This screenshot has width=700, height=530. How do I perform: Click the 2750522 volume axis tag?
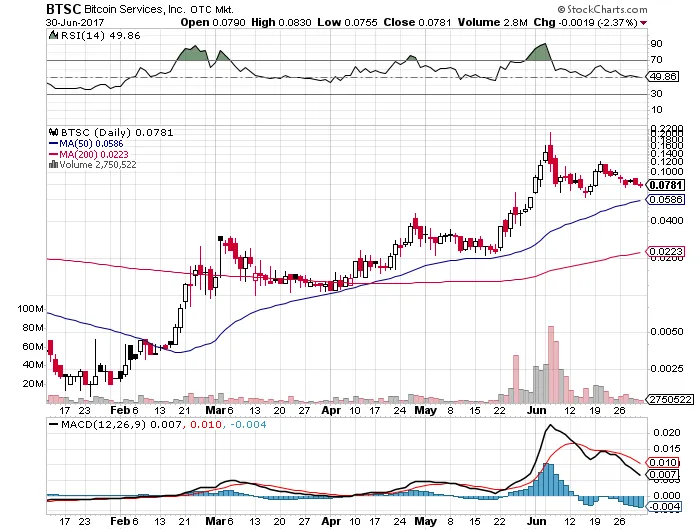pyautogui.click(x=670, y=399)
